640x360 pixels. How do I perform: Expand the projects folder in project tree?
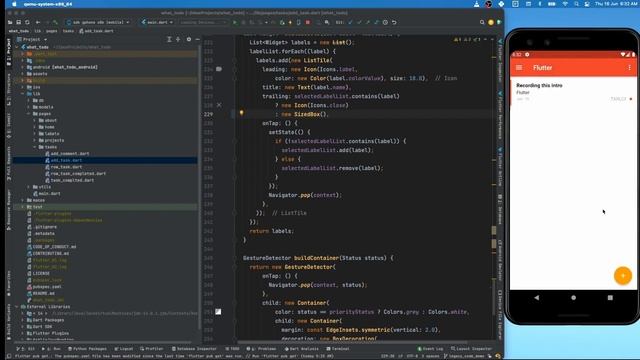click(35, 140)
